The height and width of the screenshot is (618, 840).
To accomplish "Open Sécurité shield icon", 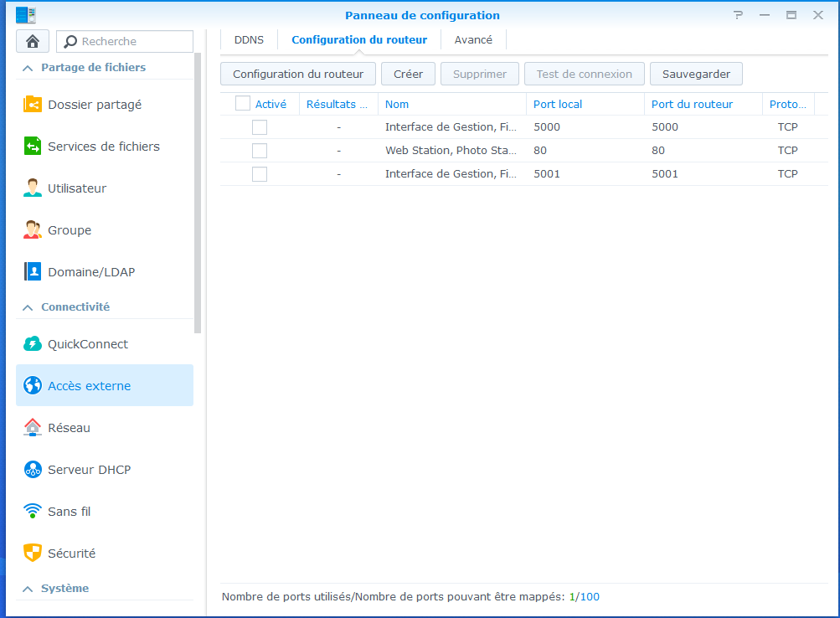I will [x=33, y=554].
